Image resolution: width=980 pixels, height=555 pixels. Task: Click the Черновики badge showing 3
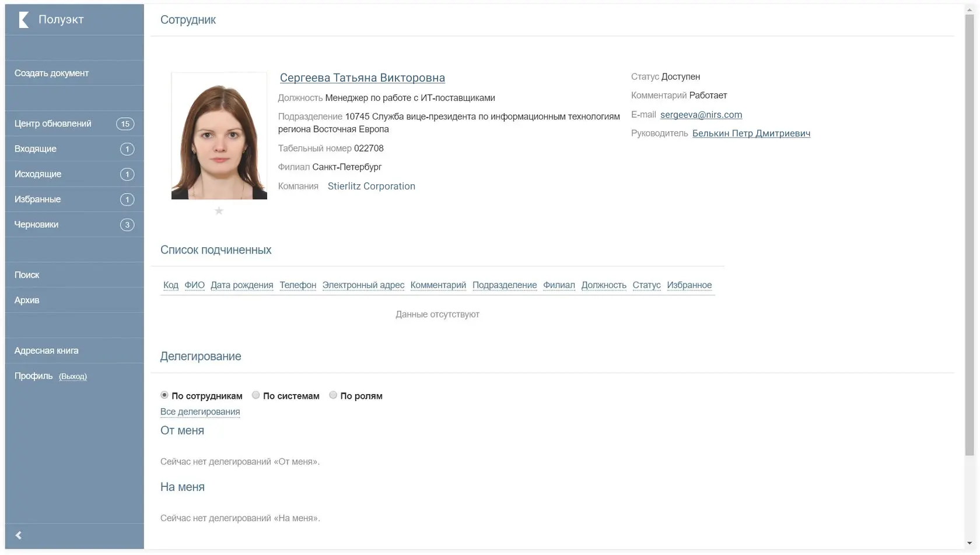(x=127, y=224)
